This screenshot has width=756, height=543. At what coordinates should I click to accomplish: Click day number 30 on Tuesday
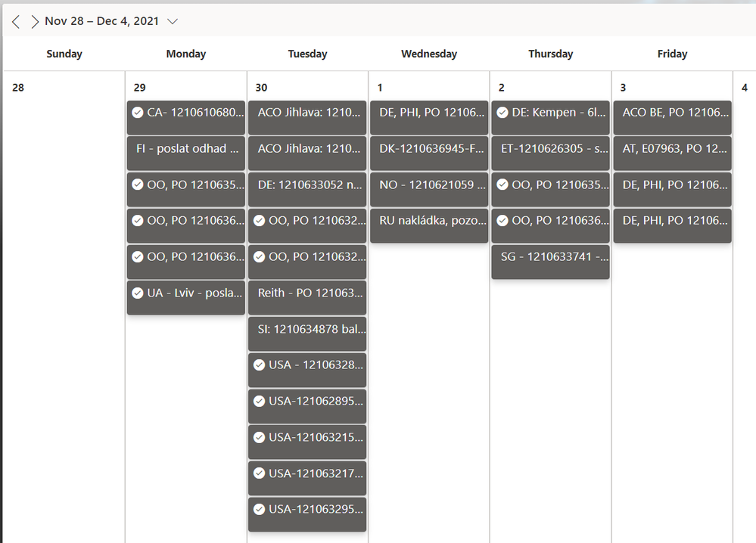[x=261, y=88]
